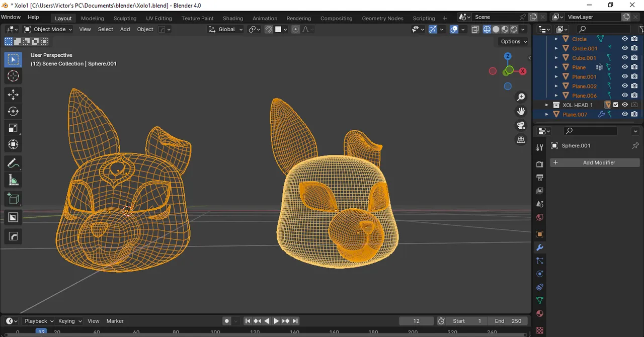Click the Add Modifier button
Screen dimensions: 644x337
click(595, 162)
